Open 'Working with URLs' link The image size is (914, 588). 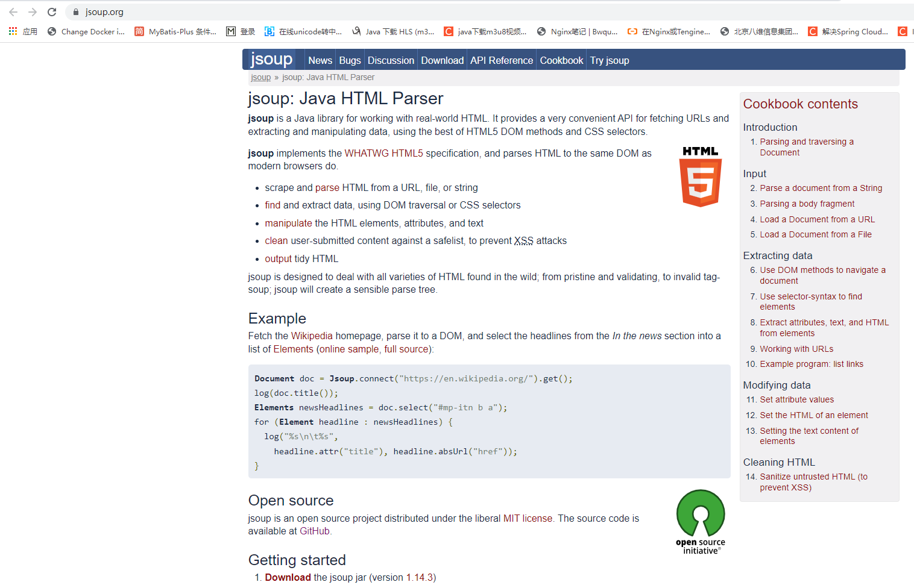click(796, 349)
